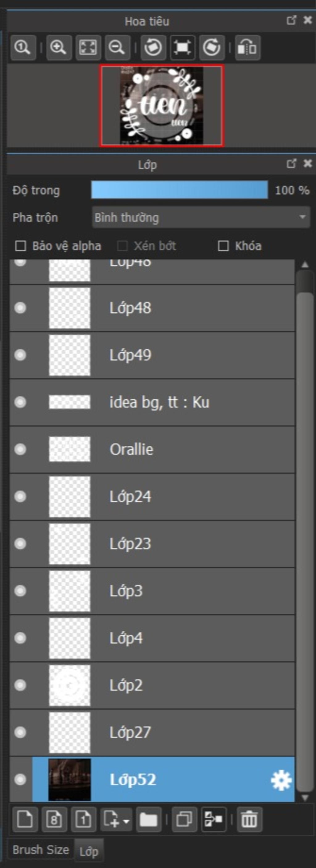Fit canvas to window in navigator
Viewport: 316px width, 868px height.
pos(88,48)
